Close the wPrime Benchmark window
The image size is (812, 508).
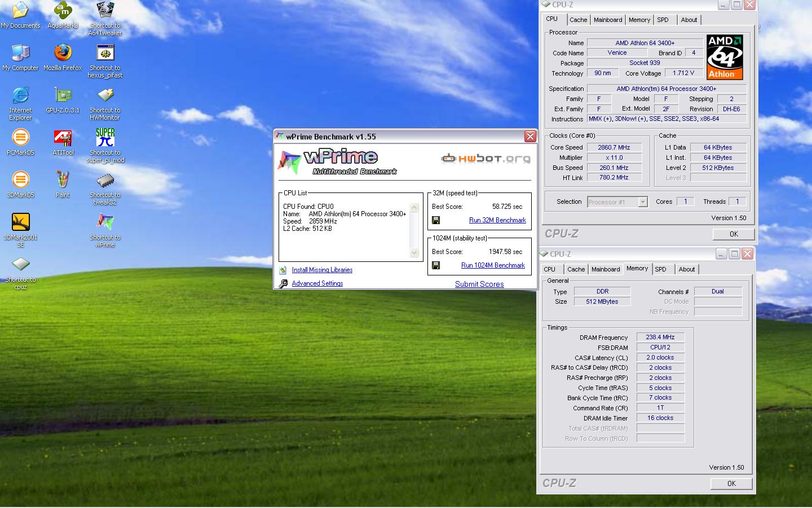(530, 136)
